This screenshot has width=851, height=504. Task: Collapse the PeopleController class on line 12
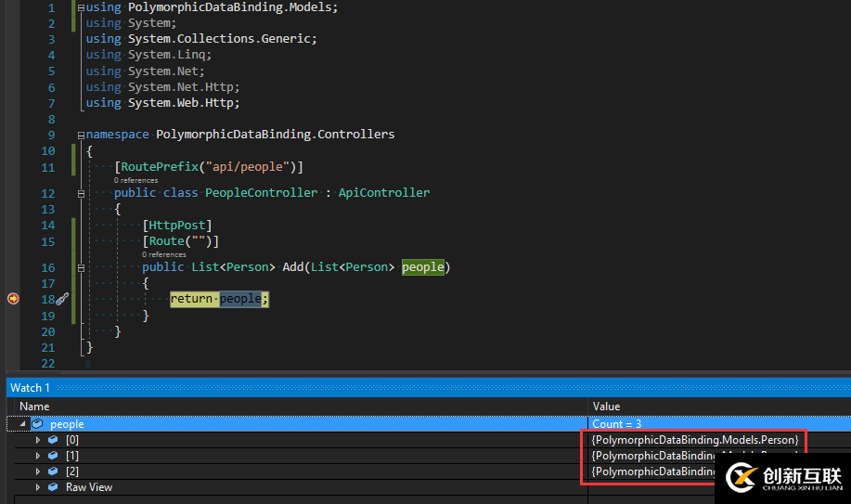(x=81, y=193)
